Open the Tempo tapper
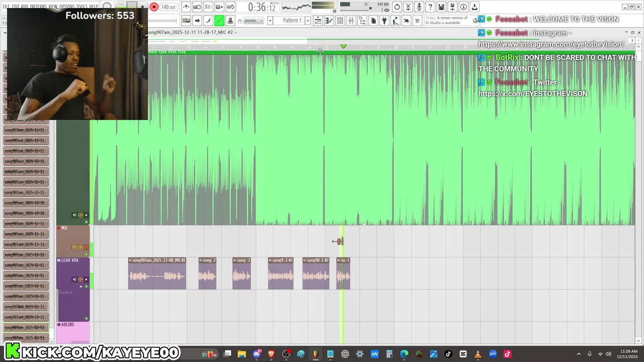 coord(395,21)
